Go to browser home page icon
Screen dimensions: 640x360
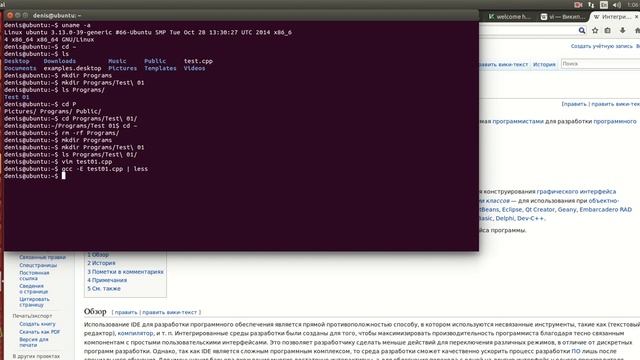point(637,31)
